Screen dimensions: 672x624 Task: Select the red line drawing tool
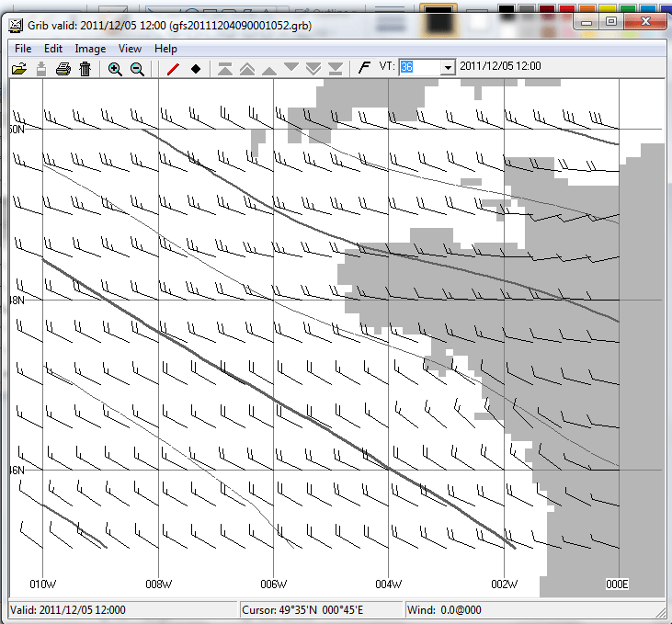click(x=173, y=69)
